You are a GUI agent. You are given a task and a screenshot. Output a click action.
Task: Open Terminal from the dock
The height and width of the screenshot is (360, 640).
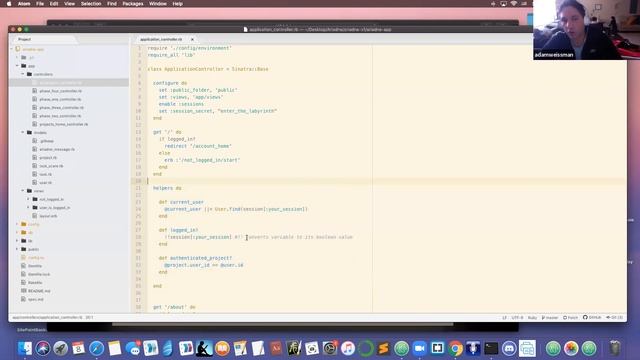491,348
